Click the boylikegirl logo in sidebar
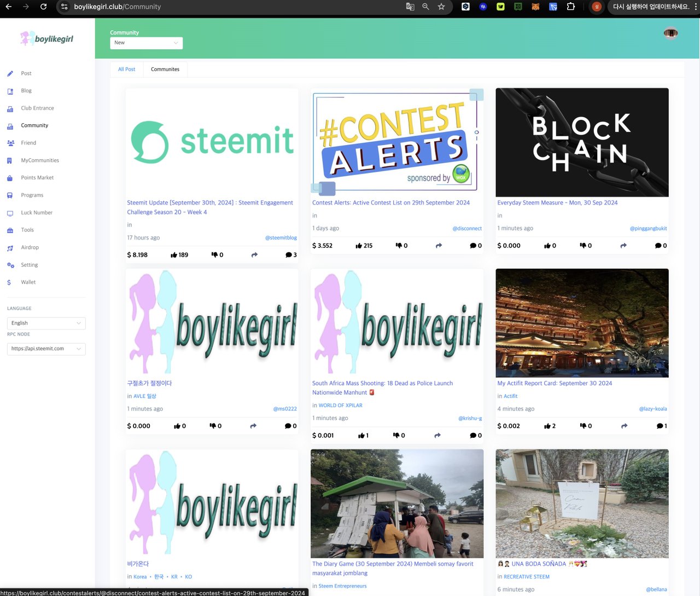 pos(46,38)
